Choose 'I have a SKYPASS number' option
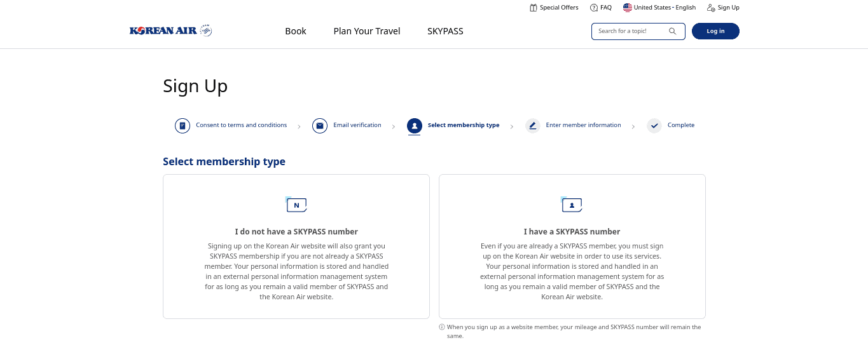The image size is (868, 359). [x=572, y=247]
